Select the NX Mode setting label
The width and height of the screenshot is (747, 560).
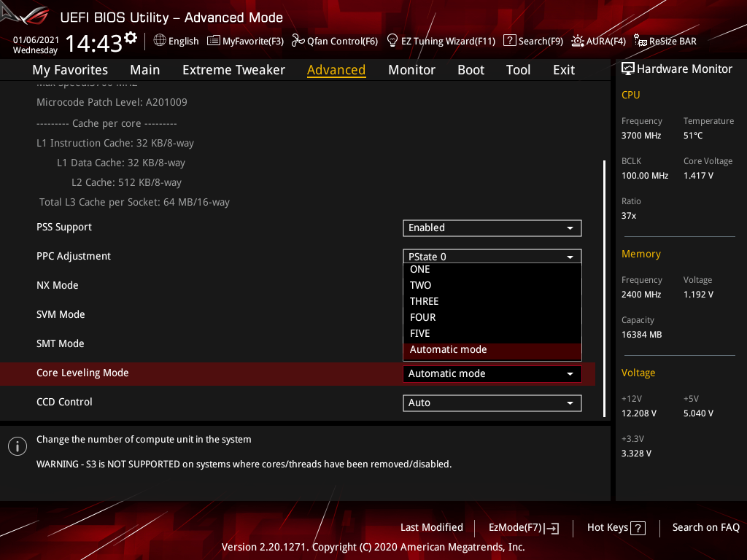tap(57, 285)
